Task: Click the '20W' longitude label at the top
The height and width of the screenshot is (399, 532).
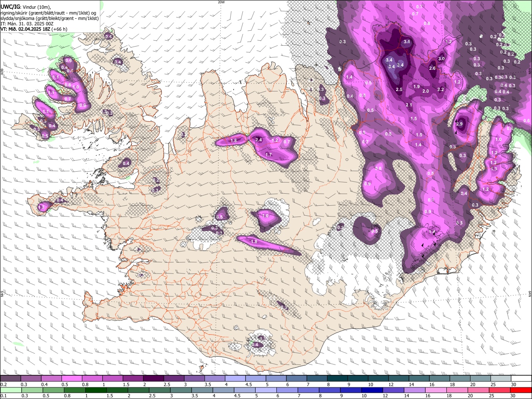Action: [221, 2]
